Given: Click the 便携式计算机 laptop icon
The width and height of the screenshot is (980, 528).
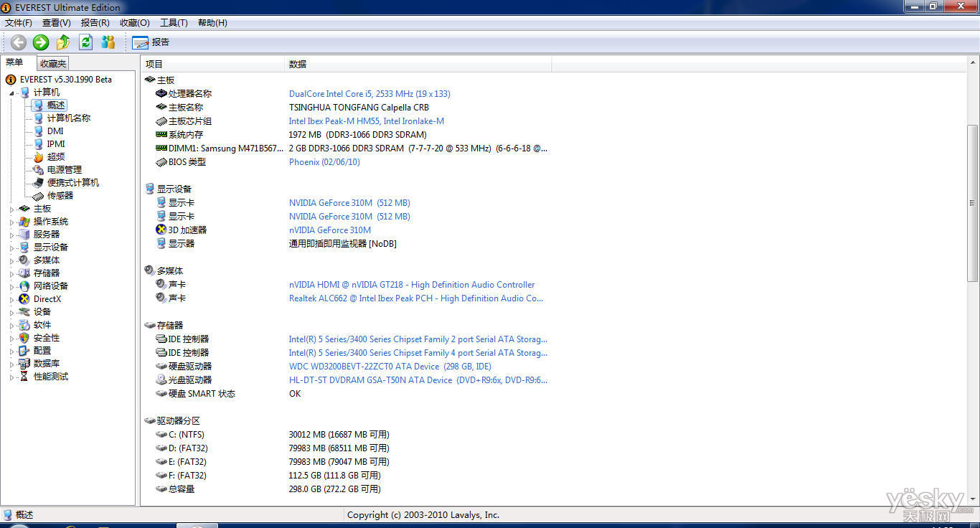Looking at the screenshot, I should pos(38,183).
